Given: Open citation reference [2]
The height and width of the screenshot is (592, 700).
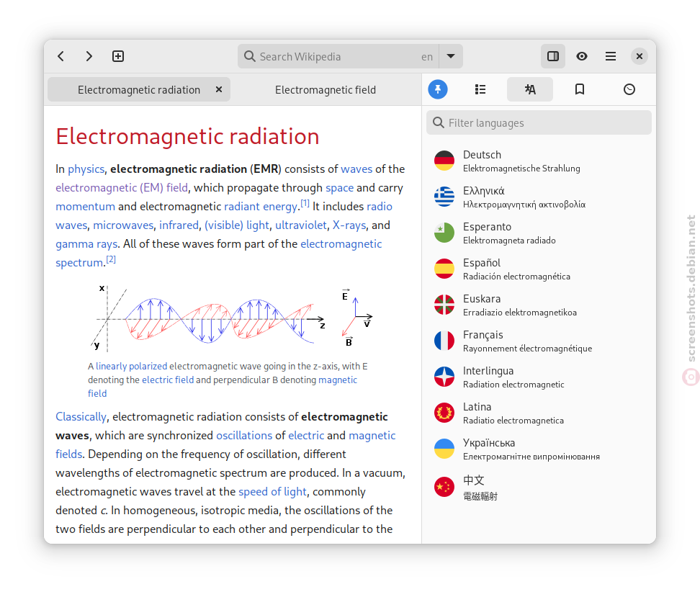Looking at the screenshot, I should click(111, 259).
